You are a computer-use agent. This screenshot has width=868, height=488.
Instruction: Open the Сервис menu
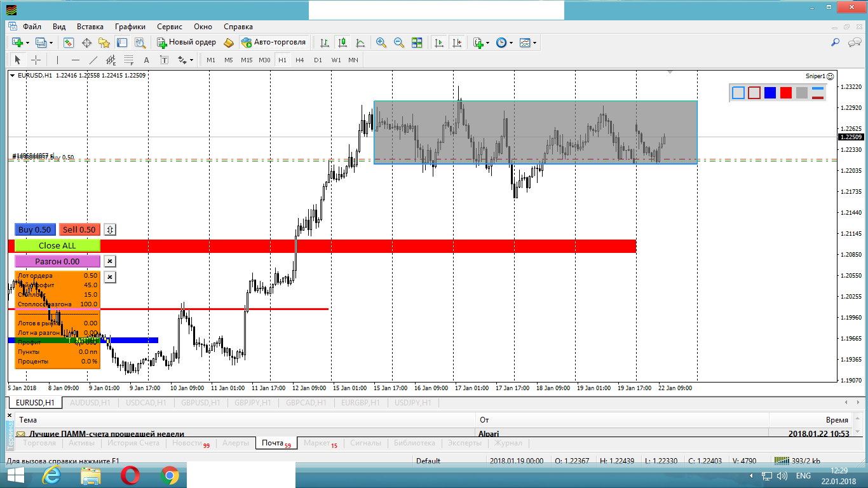tap(170, 27)
